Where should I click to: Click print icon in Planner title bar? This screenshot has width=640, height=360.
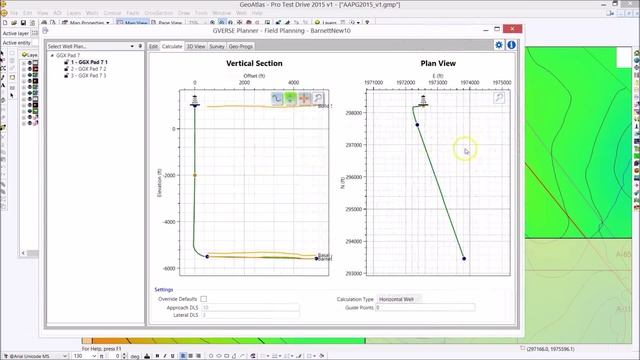pos(45,31)
